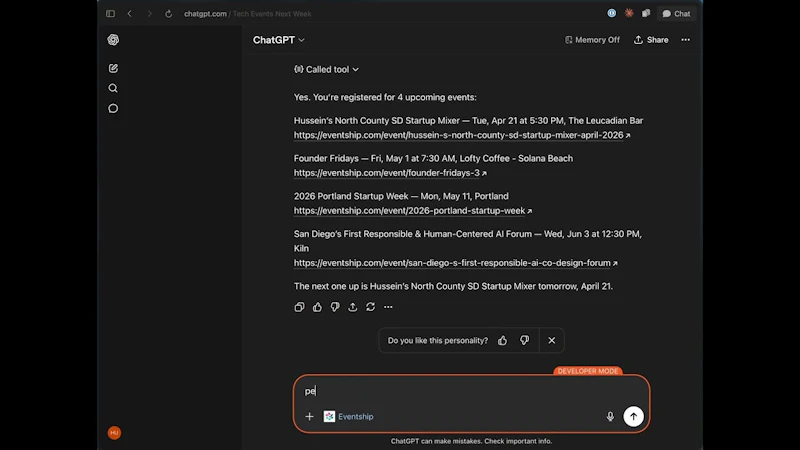800x450 pixels.
Task: Start a new chat via compose icon
Action: click(x=113, y=68)
